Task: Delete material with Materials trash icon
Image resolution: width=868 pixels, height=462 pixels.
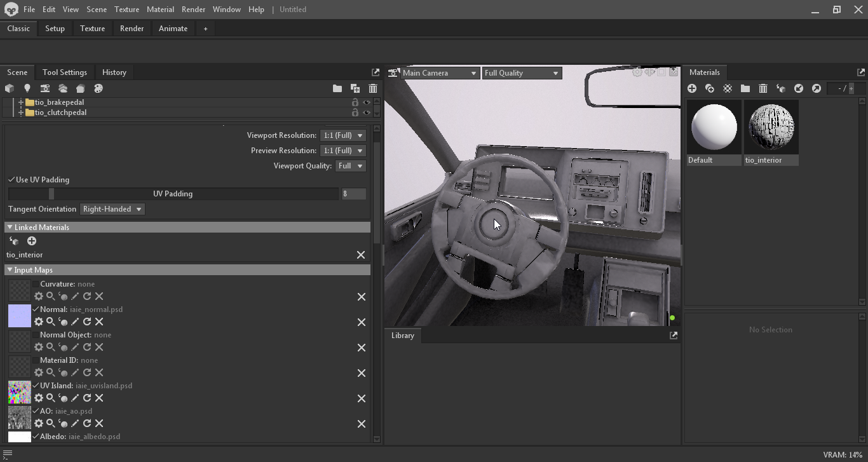Action: [x=763, y=88]
